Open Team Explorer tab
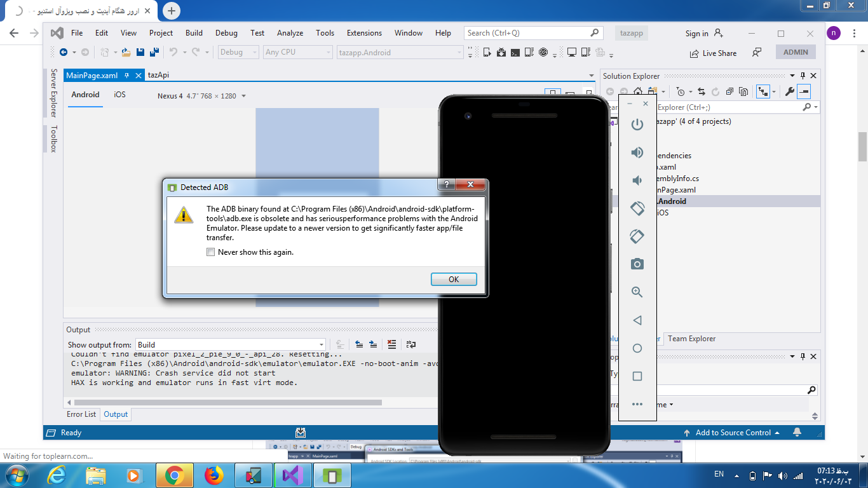Image resolution: width=868 pixels, height=488 pixels. tap(691, 339)
